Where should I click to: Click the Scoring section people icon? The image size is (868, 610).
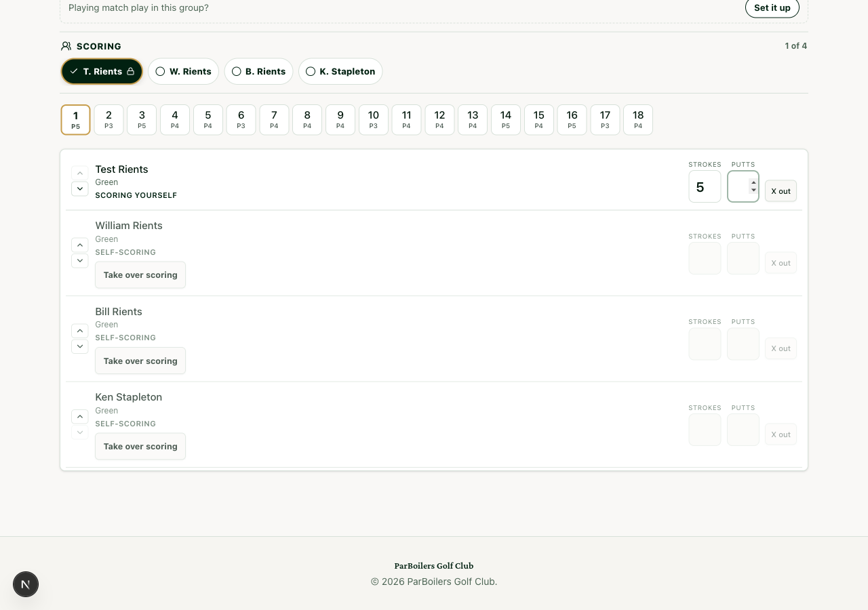(66, 46)
